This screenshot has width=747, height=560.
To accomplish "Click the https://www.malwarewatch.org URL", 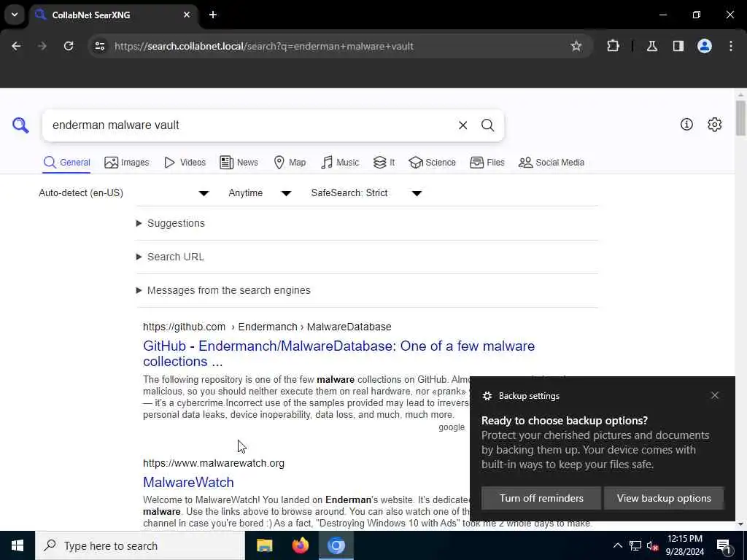I will [x=214, y=463].
